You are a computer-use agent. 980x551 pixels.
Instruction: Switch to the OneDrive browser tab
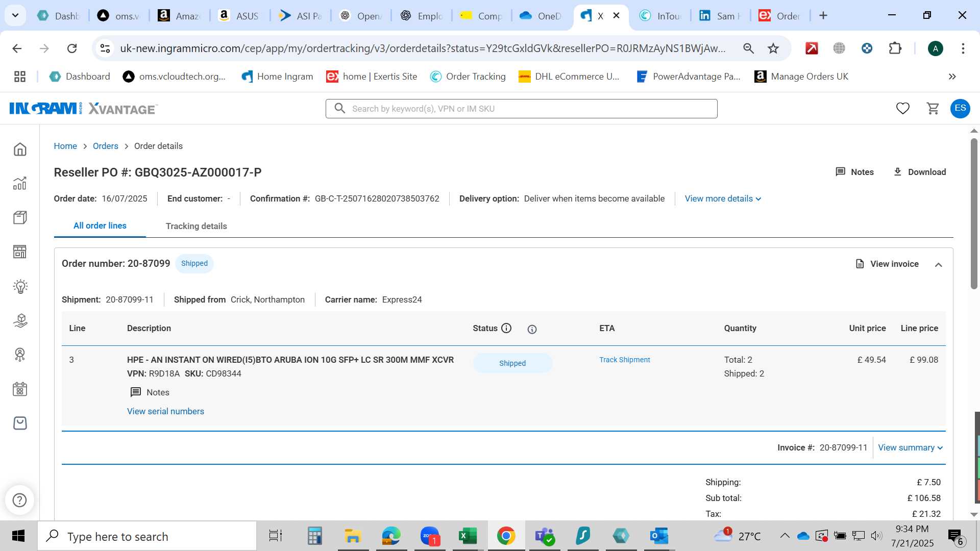[541, 16]
